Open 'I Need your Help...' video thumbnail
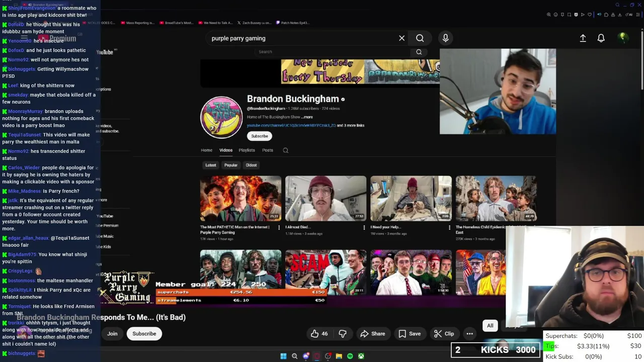This screenshot has width=644, height=362. (411, 198)
